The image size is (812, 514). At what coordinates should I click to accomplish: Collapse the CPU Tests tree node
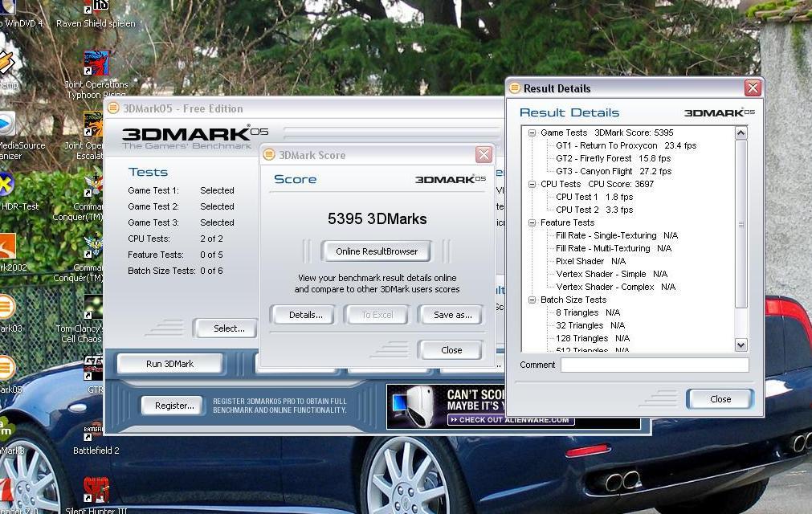pos(532,184)
